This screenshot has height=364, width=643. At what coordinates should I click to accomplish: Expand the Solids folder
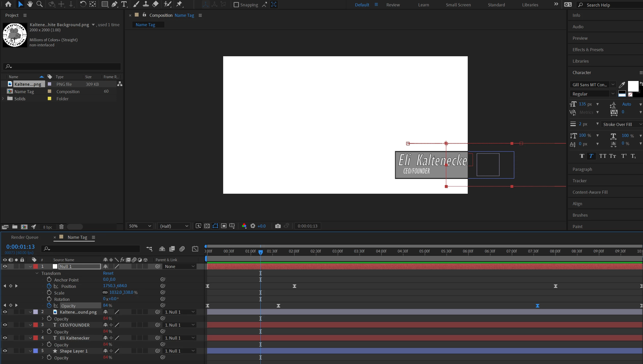click(x=3, y=99)
